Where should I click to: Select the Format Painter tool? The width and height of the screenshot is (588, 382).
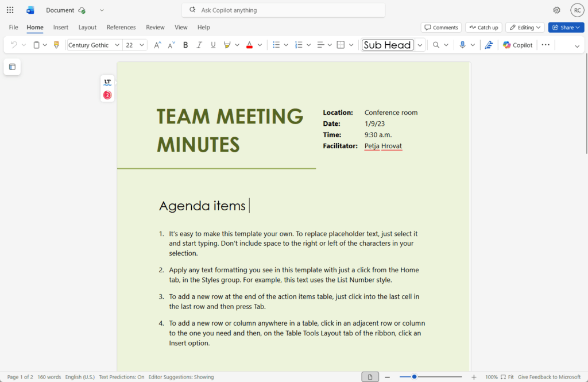(56, 45)
